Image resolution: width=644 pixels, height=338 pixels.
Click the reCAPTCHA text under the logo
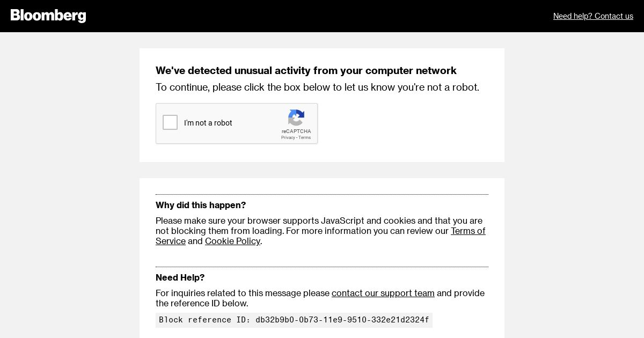click(296, 131)
